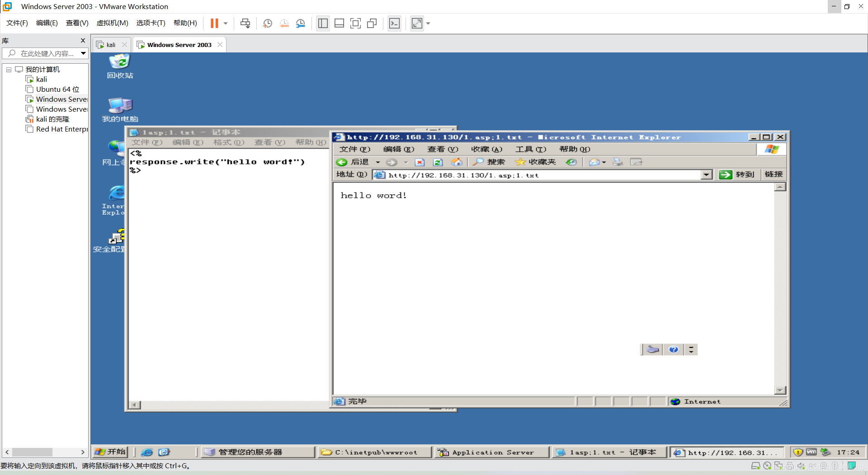
Task: Click the 转到 Go button
Action: pos(737,174)
